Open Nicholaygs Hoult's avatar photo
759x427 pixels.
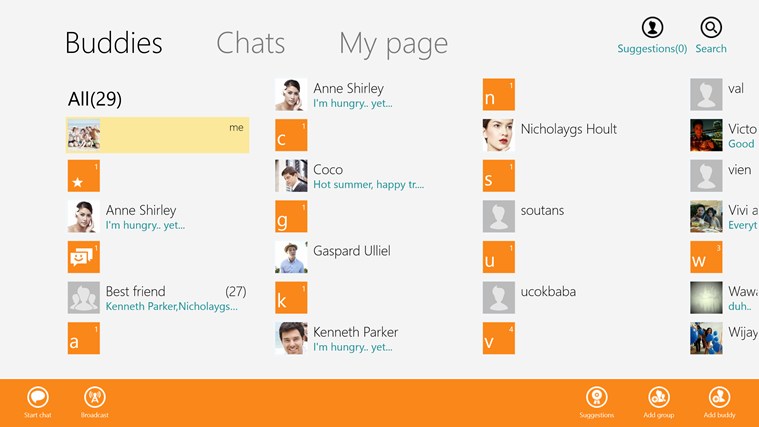click(499, 135)
